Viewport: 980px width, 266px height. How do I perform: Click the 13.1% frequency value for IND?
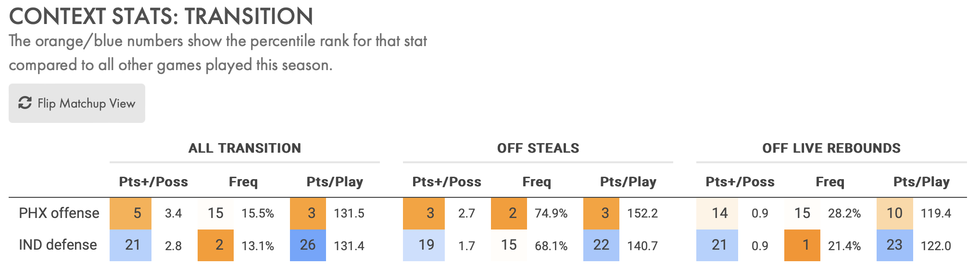(258, 246)
